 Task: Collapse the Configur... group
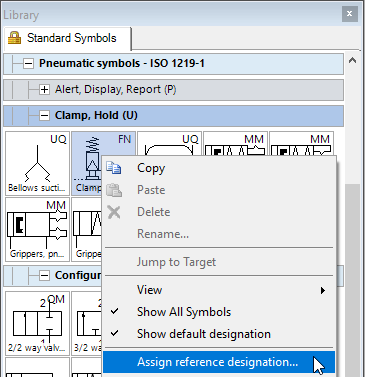point(44,276)
